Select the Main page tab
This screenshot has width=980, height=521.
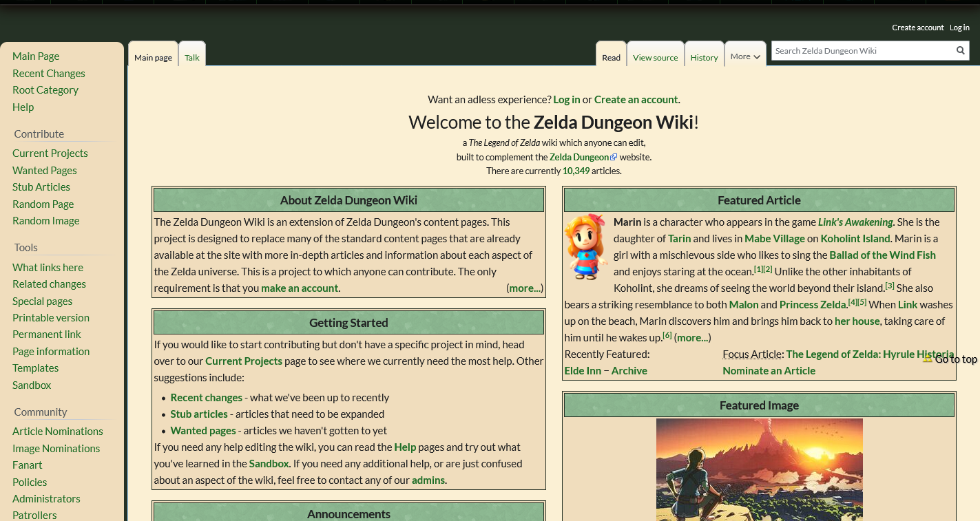tap(153, 57)
